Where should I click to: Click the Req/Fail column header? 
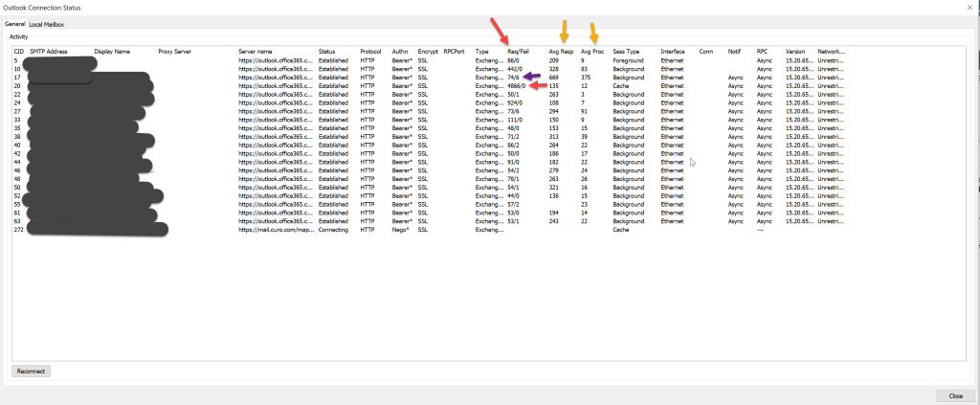click(x=520, y=51)
